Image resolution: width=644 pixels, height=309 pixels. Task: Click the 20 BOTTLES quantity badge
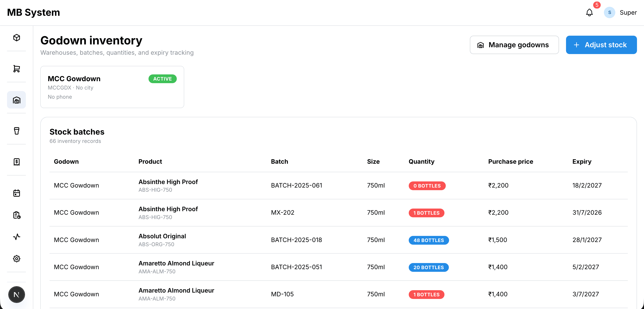pyautogui.click(x=429, y=268)
